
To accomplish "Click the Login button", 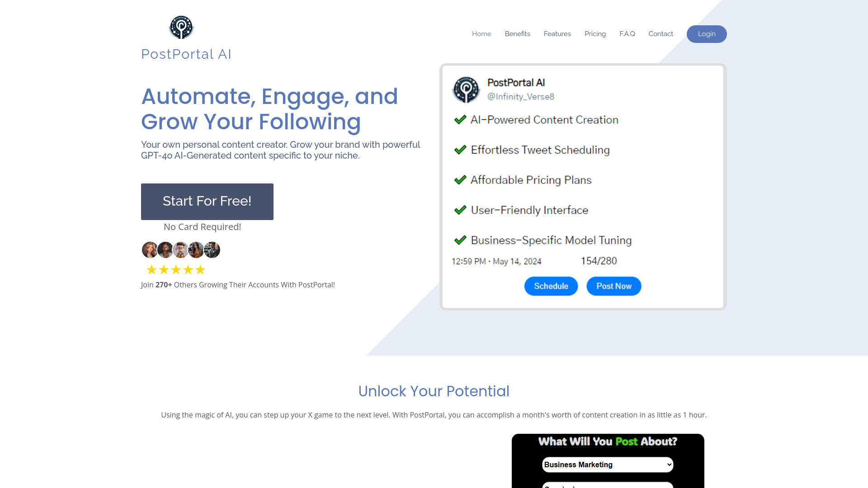I will pyautogui.click(x=707, y=34).
